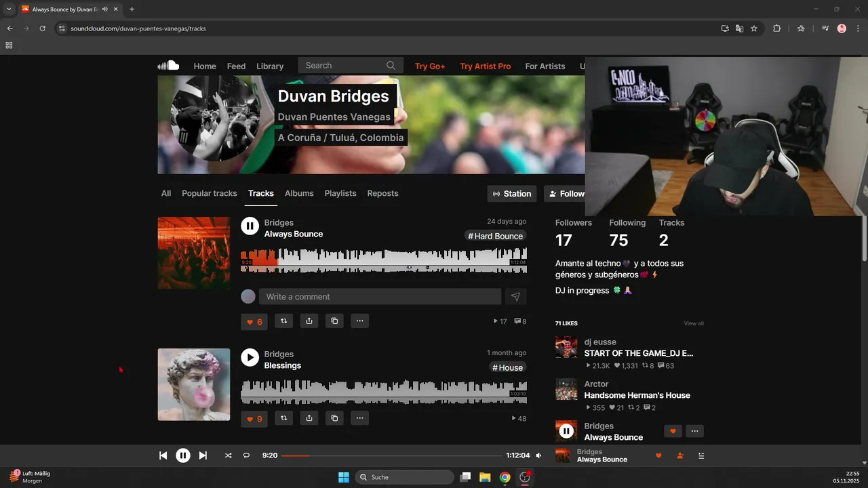Follow Duvan Bridges
Screen dimensions: 868x488
pos(565,194)
